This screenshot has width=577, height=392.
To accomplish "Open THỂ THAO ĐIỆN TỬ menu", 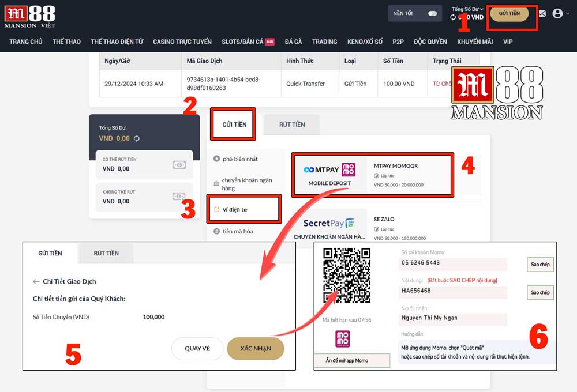I will click(117, 42).
